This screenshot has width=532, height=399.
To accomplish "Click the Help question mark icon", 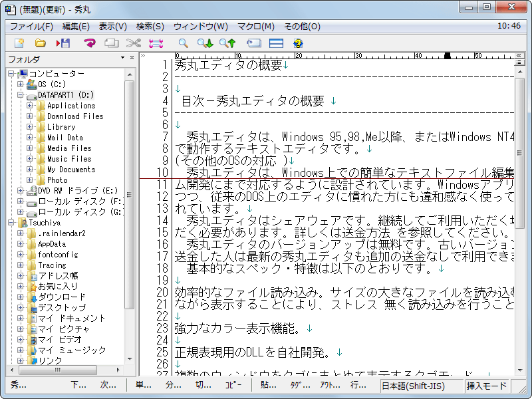I will coord(298,43).
